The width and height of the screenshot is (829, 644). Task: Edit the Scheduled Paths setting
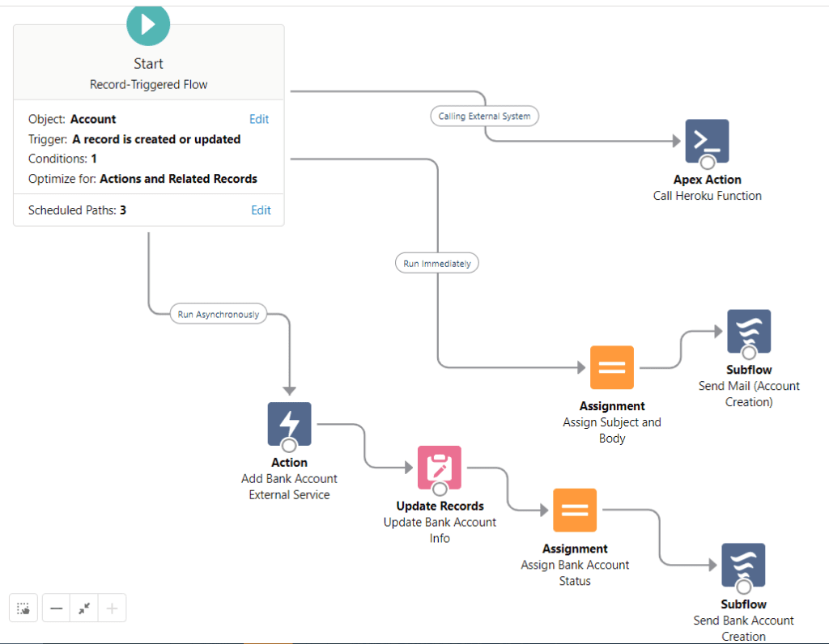click(x=259, y=210)
